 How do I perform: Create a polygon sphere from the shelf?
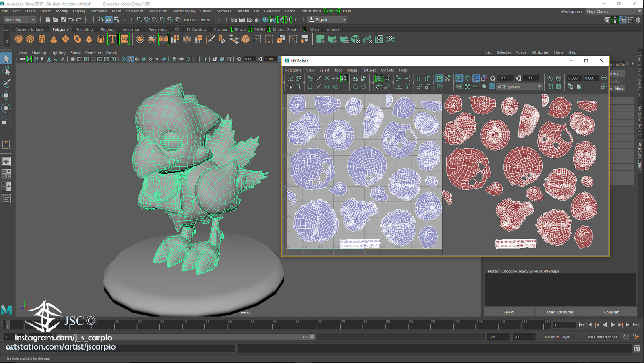click(19, 39)
